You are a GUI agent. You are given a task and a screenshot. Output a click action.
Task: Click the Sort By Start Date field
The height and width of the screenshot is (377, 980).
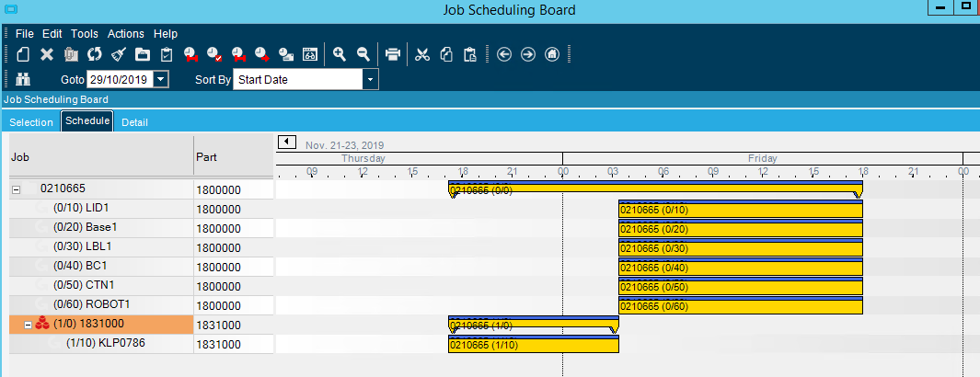click(x=298, y=79)
